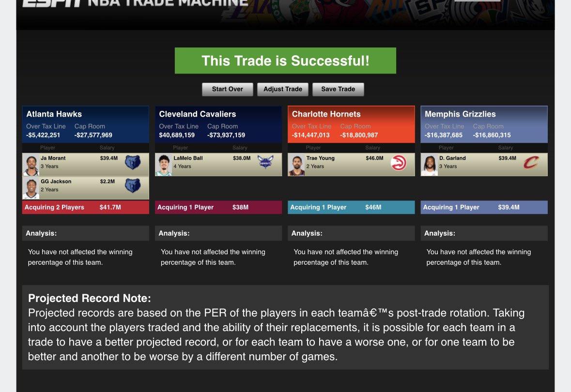The width and height of the screenshot is (571, 392).
Task: Click the This Trade is Successful banner
Action: (286, 60)
